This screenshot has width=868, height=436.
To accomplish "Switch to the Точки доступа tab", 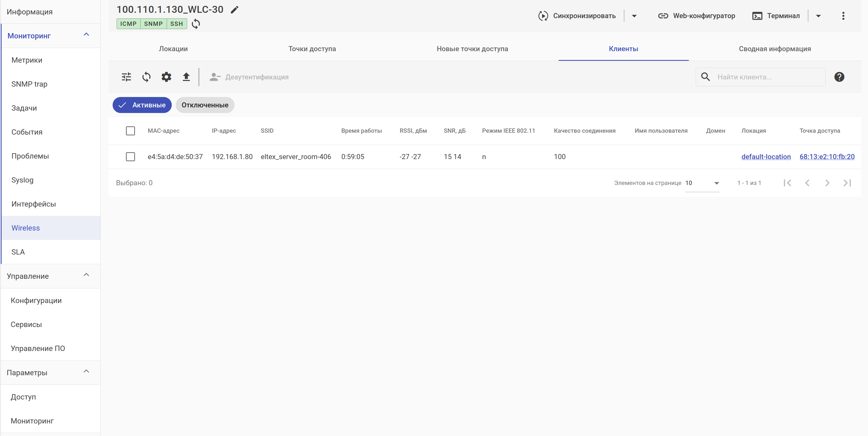I will tap(312, 49).
